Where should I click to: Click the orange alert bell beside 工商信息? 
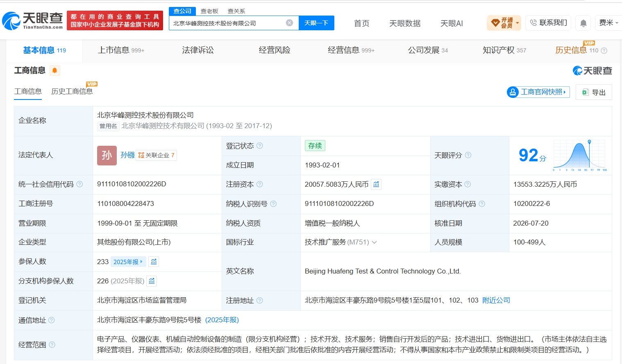pyautogui.click(x=54, y=70)
